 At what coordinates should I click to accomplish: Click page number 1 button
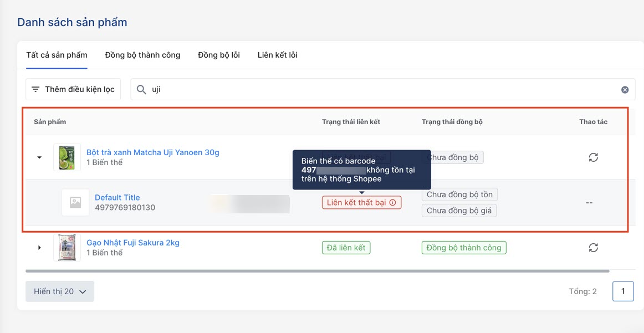coord(623,291)
